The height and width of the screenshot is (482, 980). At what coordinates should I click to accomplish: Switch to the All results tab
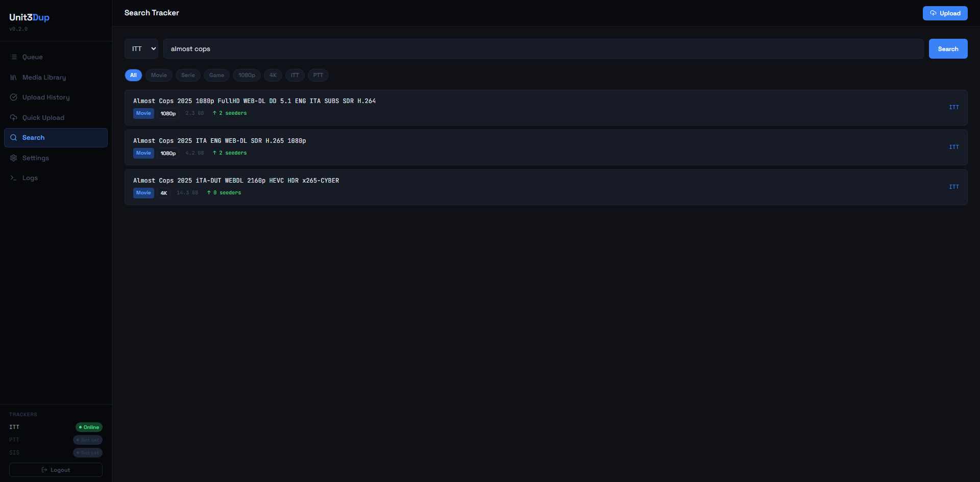click(133, 75)
